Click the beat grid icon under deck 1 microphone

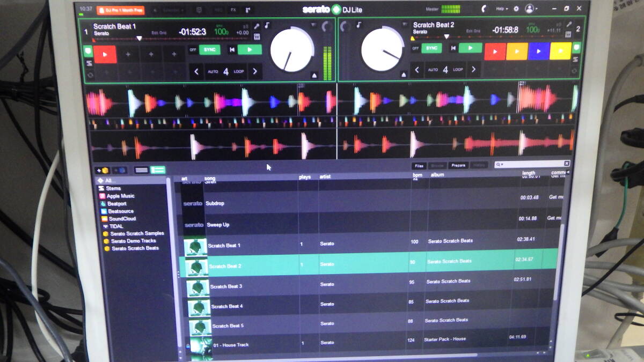(257, 36)
